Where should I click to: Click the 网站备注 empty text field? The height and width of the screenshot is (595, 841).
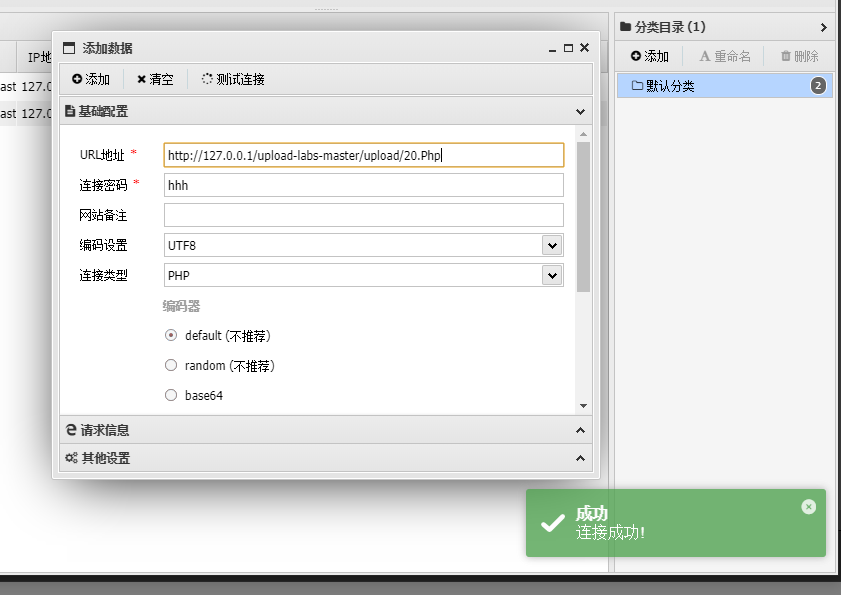pos(364,215)
